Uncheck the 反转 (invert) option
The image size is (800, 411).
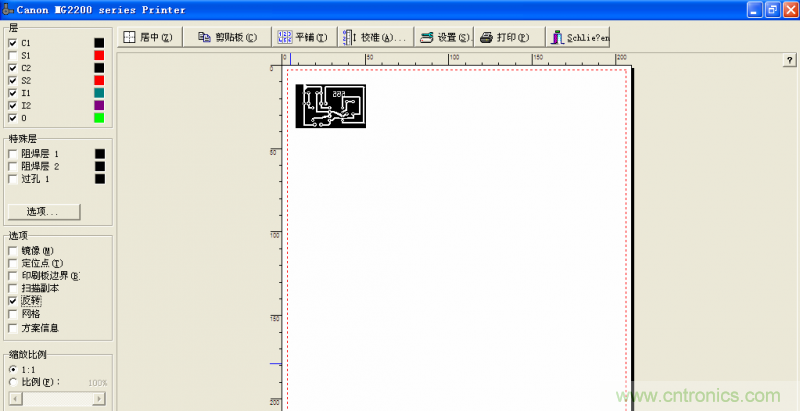(12, 300)
